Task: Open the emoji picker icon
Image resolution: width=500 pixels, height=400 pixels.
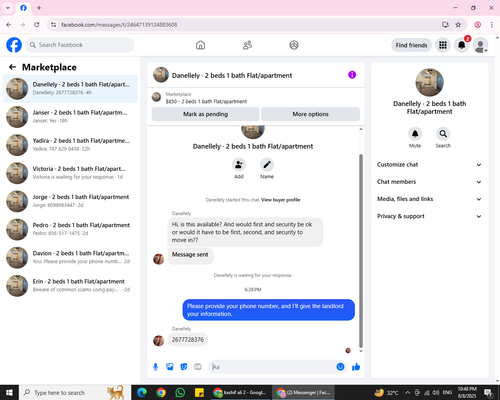Action: pos(340,367)
